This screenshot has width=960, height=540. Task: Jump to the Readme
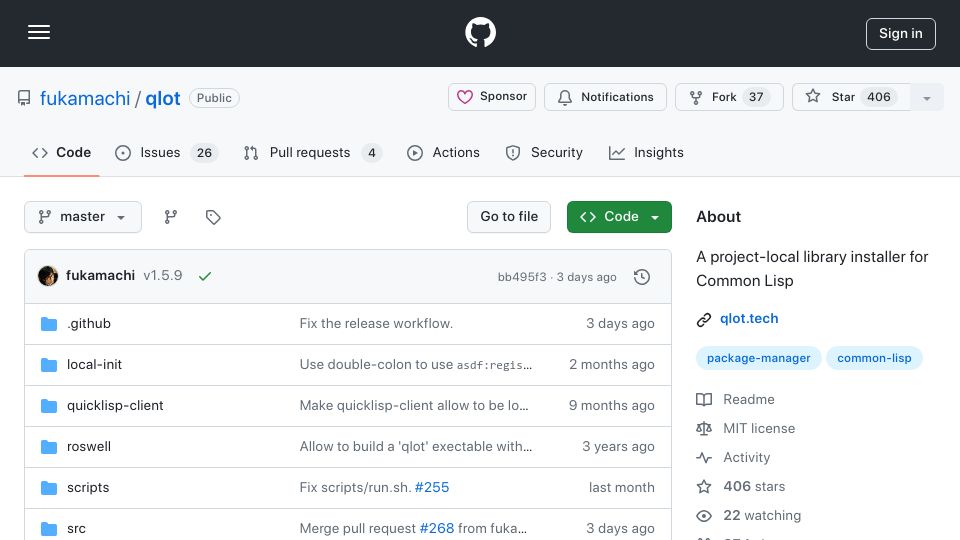(x=749, y=399)
